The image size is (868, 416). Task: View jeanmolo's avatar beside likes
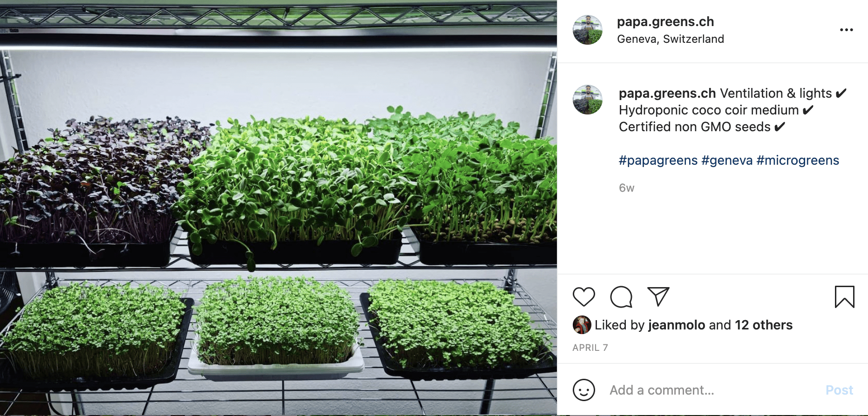point(582,325)
